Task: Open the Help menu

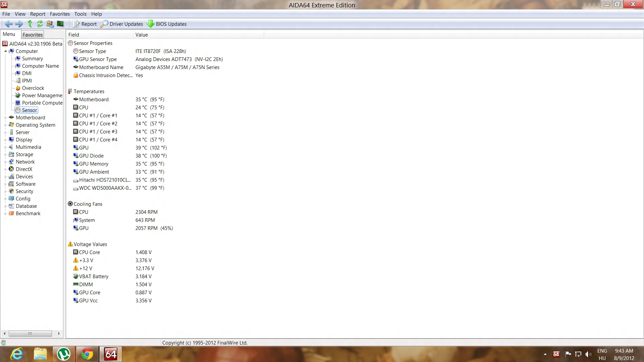Action: pos(97,14)
